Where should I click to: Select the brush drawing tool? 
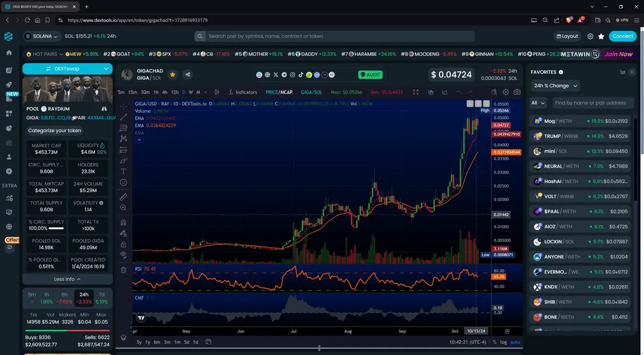coord(123,161)
